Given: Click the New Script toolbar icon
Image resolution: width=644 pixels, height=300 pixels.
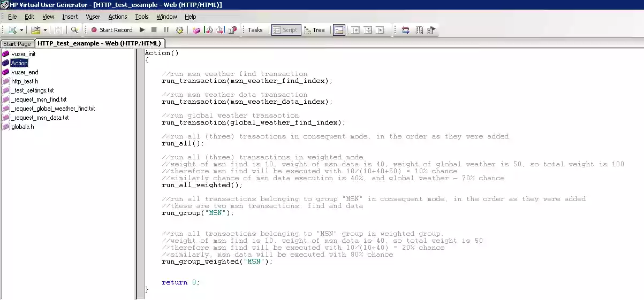Looking at the screenshot, I should click(12, 30).
